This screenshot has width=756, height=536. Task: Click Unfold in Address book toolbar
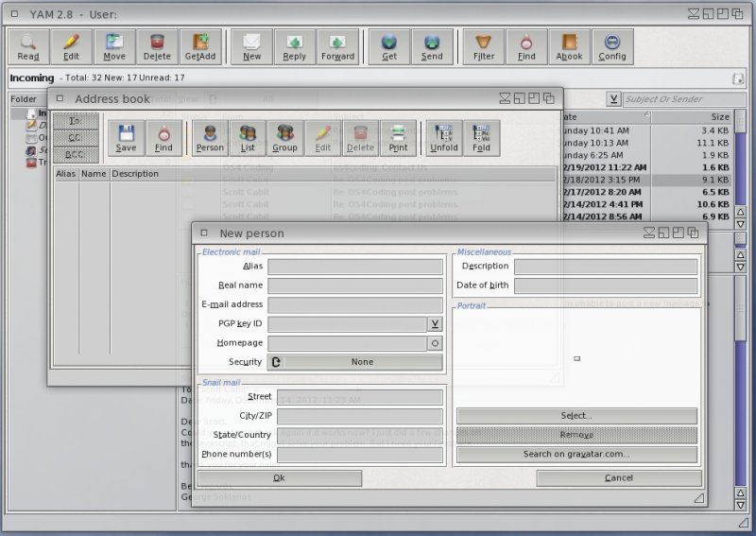point(443,137)
